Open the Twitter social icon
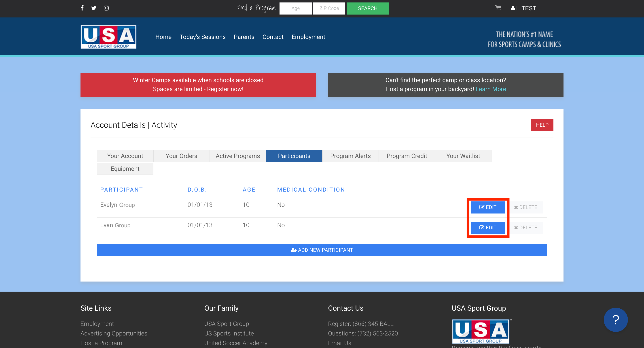644x348 pixels. (94, 8)
